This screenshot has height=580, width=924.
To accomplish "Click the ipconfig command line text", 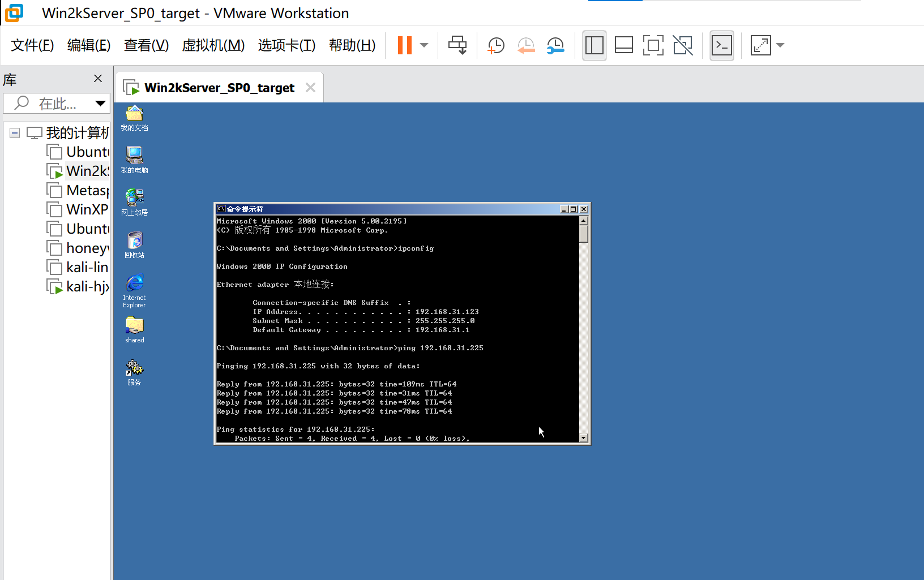I will click(x=325, y=248).
